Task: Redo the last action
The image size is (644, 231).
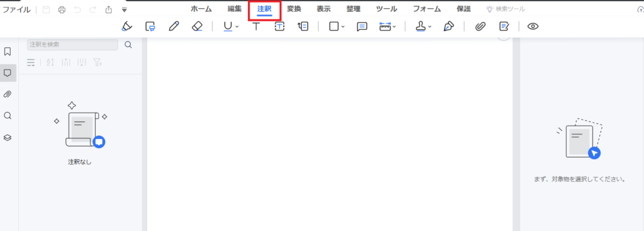Action: pos(93,9)
